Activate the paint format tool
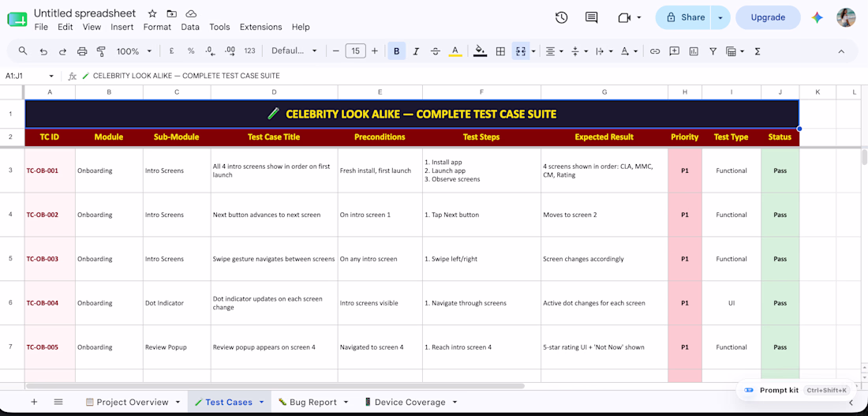This screenshot has width=868, height=416. tap(101, 51)
